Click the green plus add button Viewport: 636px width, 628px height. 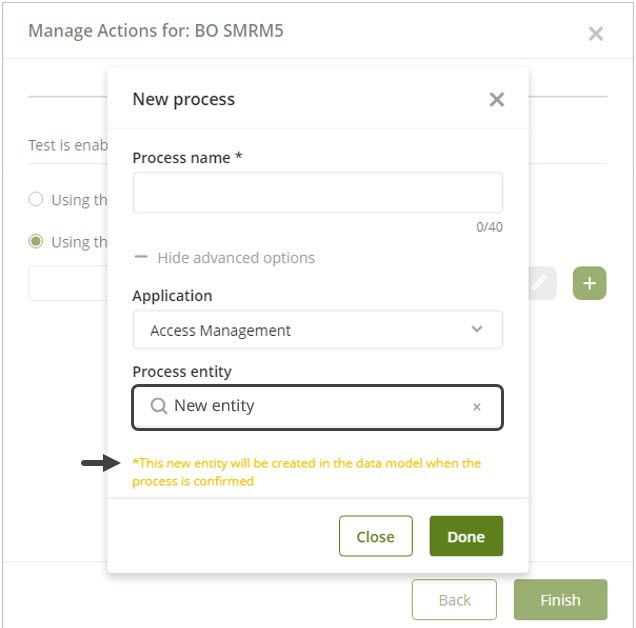point(589,284)
